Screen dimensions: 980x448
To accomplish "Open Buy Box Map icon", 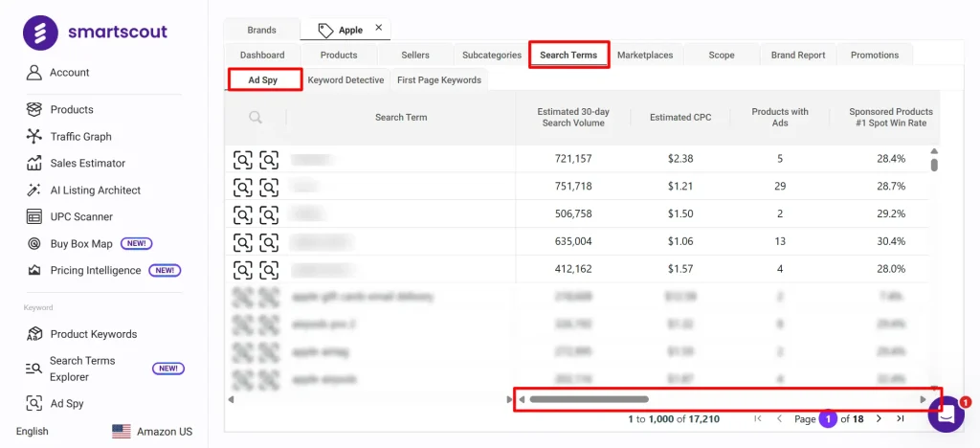I will [x=33, y=244].
